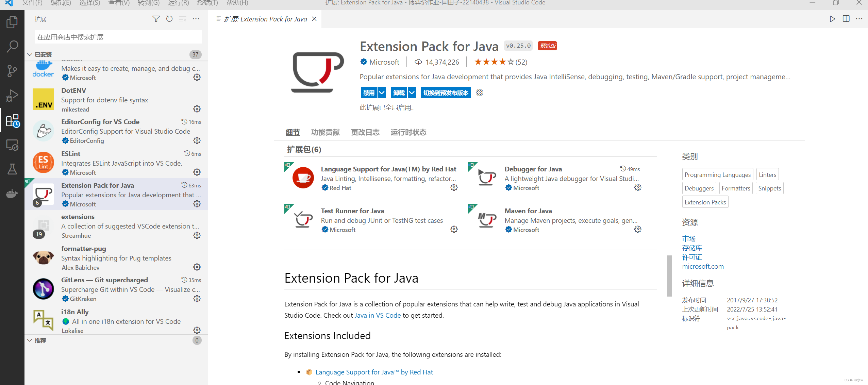This screenshot has height=385, width=868.
Task: Click the 禁用 disable button
Action: (x=369, y=93)
